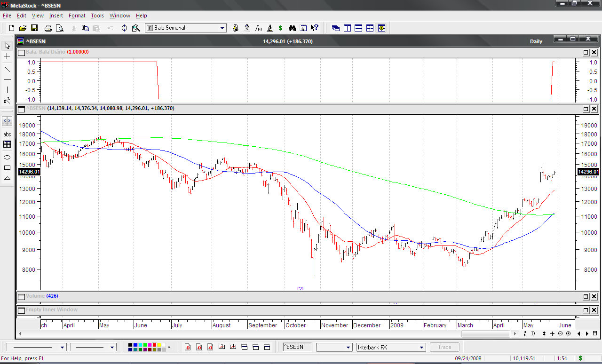Select the arrow pointer tool
Viewport: 602px width, 364px height.
point(7,46)
